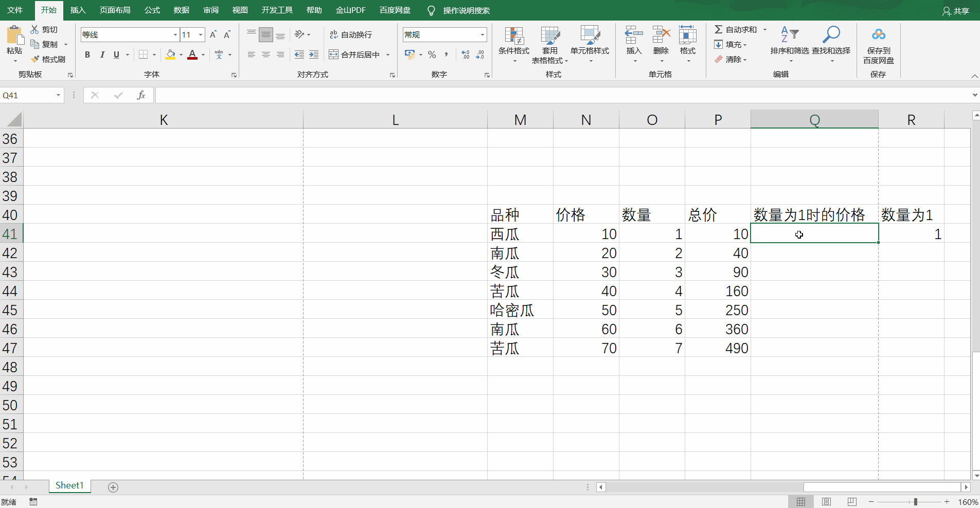The image size is (980, 508).
Task: Toggle align right
Action: (280, 55)
